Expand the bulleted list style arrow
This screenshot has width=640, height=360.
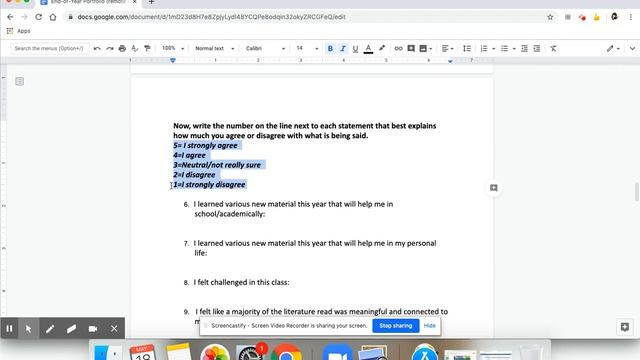click(x=514, y=49)
